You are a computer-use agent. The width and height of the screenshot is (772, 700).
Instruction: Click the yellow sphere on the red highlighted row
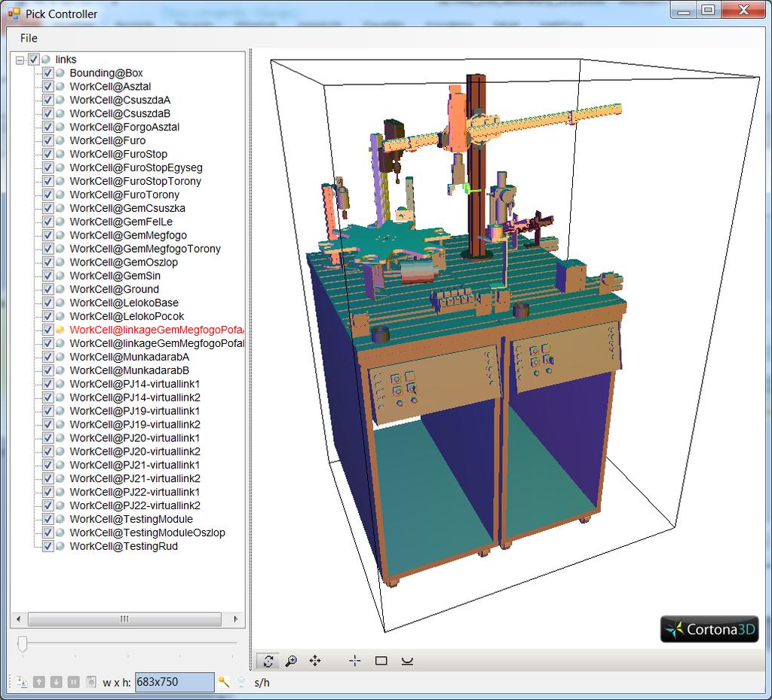point(60,330)
